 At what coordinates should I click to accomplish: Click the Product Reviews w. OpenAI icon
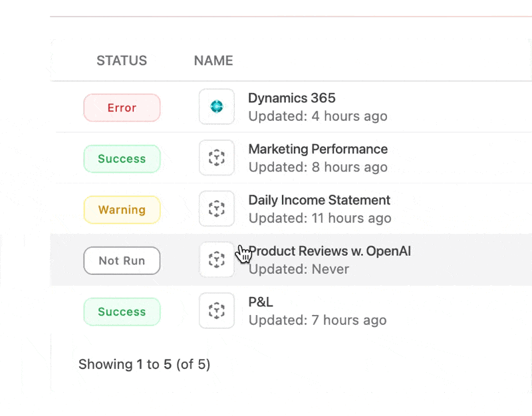(x=216, y=260)
